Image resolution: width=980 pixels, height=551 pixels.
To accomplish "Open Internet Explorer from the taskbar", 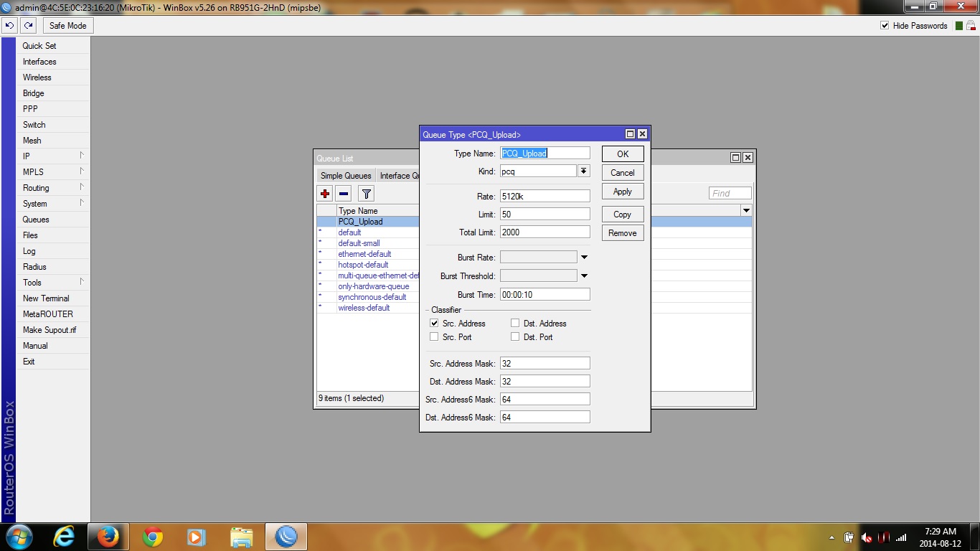I will pos(64,537).
